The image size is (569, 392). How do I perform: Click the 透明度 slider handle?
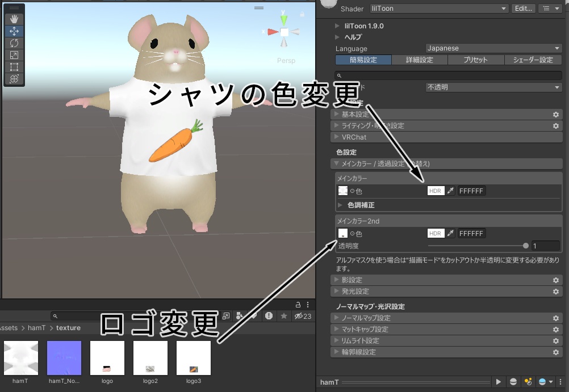click(525, 246)
